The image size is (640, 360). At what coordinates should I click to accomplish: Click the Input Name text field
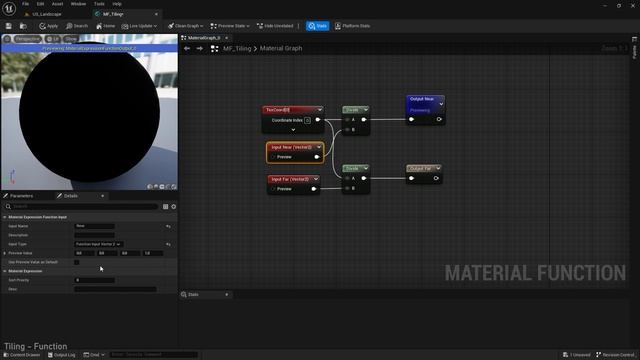95,226
